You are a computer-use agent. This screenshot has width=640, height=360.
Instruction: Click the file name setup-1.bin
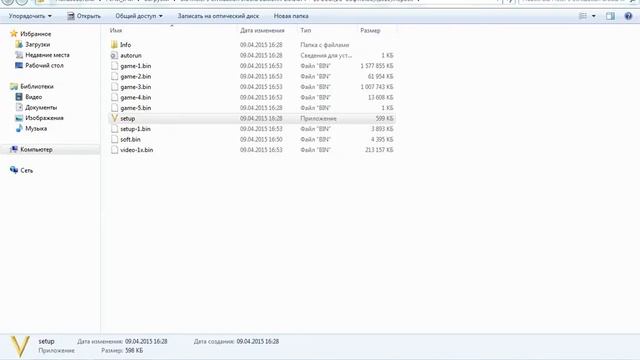(136, 129)
